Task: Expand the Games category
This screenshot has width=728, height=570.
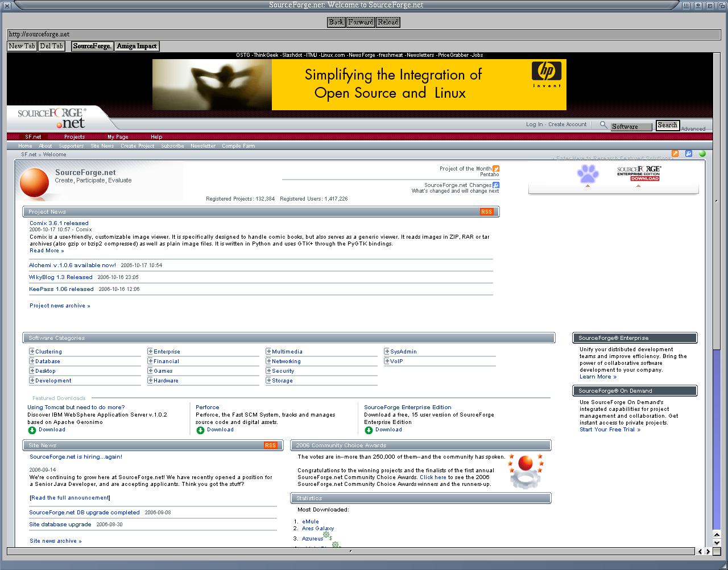Action: click(x=150, y=371)
